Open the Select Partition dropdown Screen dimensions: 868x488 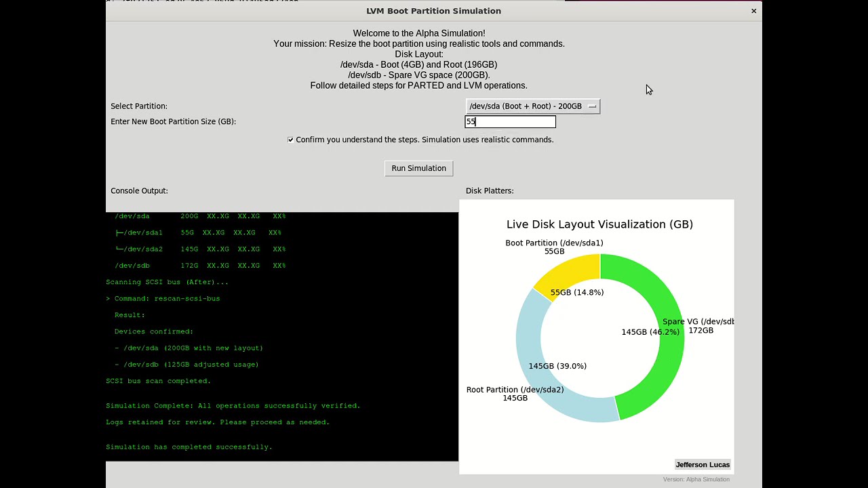533,106
